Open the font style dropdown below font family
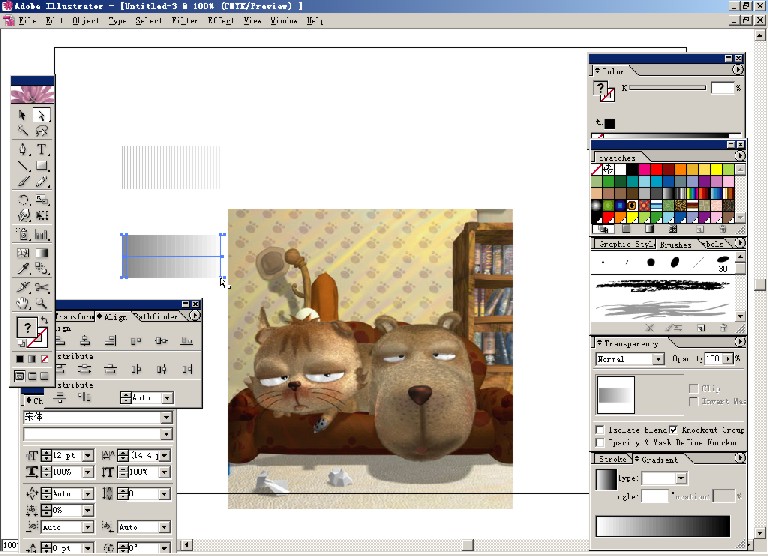This screenshot has width=768, height=556. tap(167, 434)
